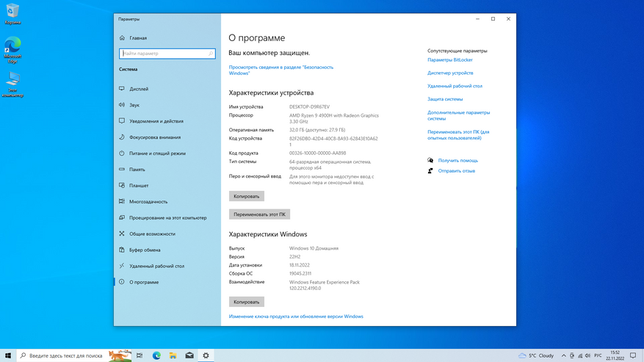This screenshot has height=362, width=644.
Task: Click Переименовать этот ПК advanced link
Action: pos(458,135)
